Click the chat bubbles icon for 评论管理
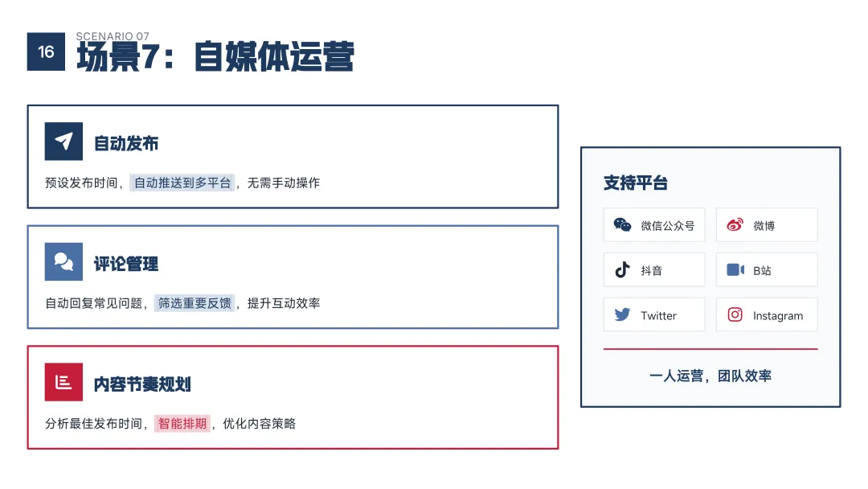The height and width of the screenshot is (489, 868). pyautogui.click(x=63, y=261)
